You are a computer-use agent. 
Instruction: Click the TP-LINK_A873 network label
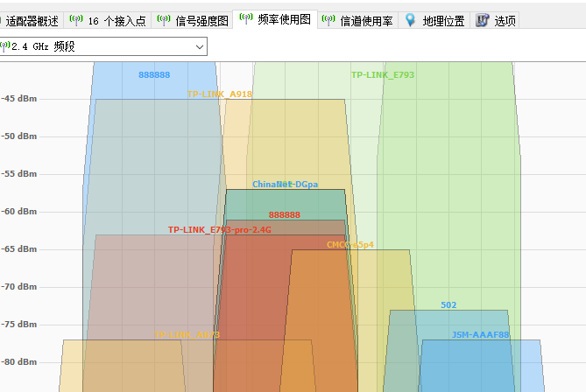point(187,335)
